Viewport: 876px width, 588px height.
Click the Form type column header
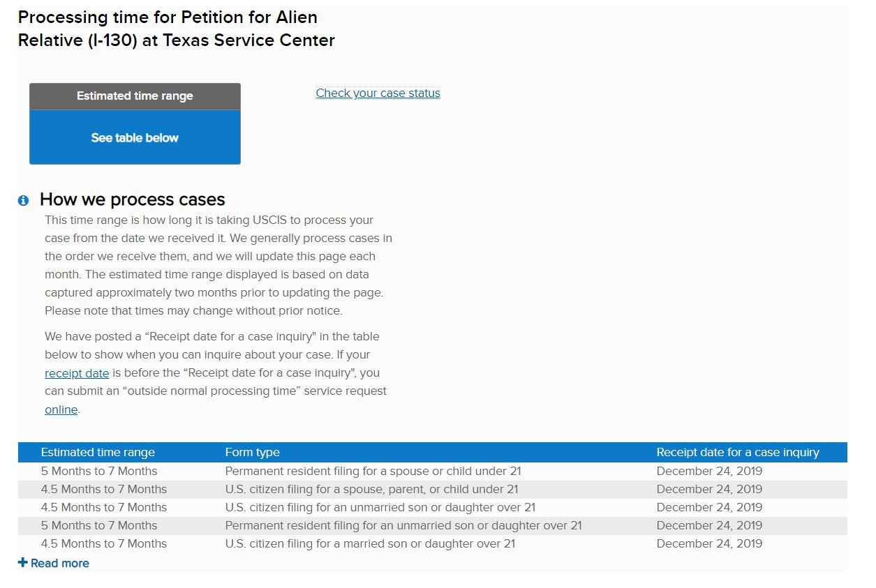[x=252, y=452]
